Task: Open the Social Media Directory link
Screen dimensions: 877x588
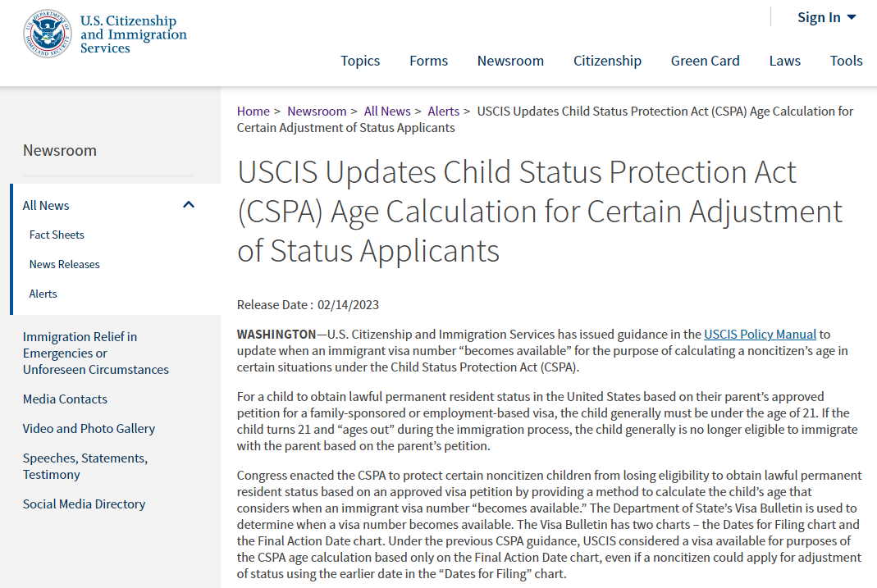Action: (x=84, y=504)
